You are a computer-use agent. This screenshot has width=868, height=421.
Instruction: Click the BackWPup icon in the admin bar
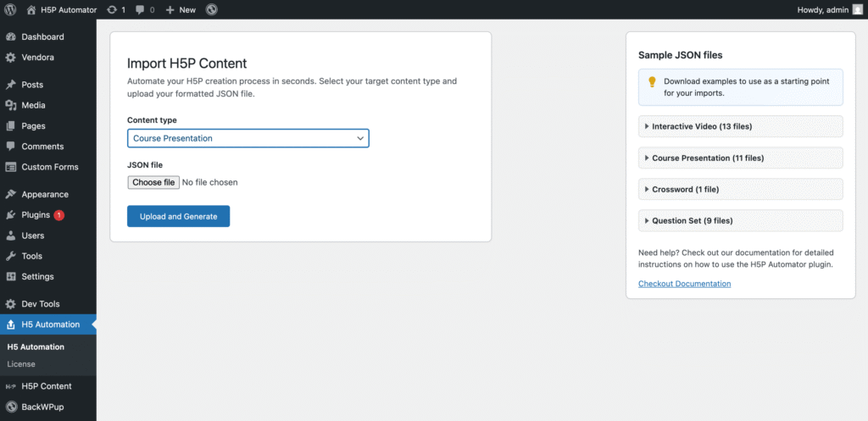[211, 9]
